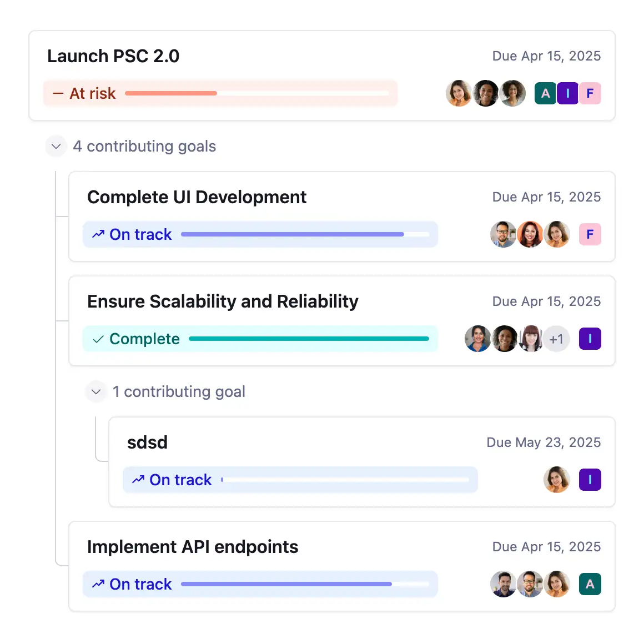Click the pink "F" avatar on Complete UI Development

coord(590,234)
